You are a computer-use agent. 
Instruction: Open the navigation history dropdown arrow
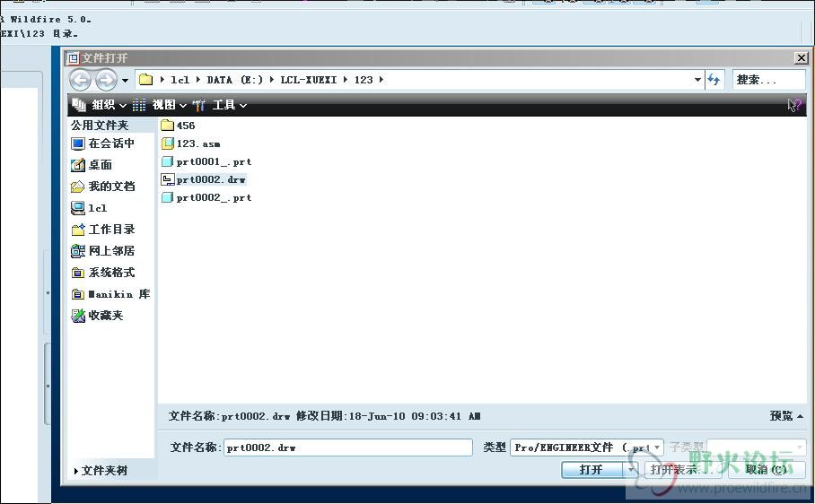125,81
